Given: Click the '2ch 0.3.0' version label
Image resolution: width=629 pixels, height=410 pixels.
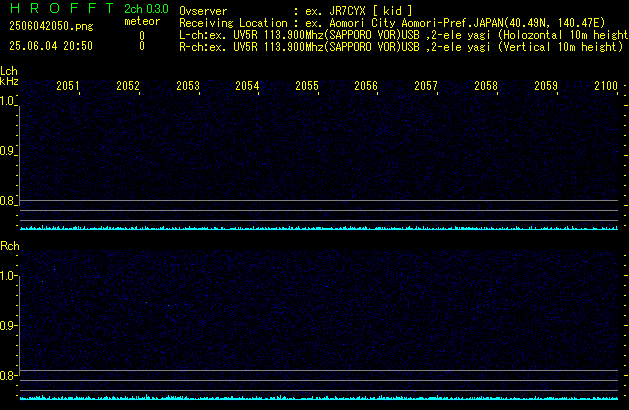Looking at the screenshot, I should [x=146, y=9].
